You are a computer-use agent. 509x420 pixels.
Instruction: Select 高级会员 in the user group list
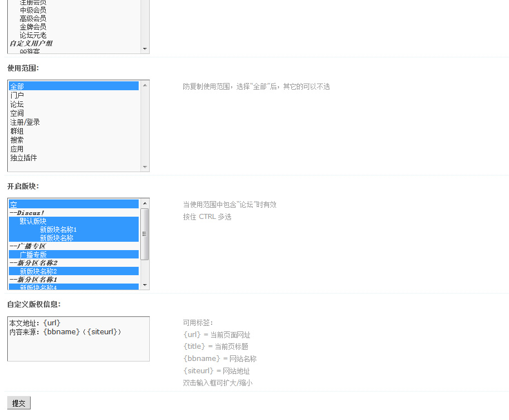pos(74,18)
